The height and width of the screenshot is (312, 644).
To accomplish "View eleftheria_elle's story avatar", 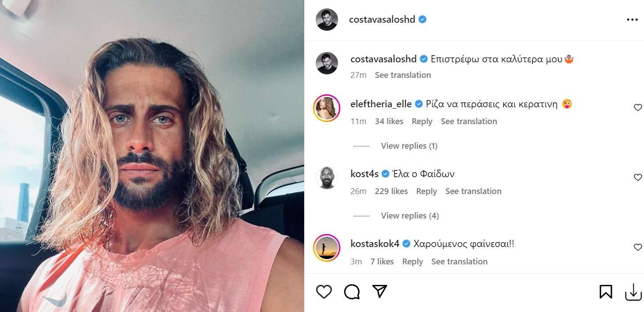I will (x=327, y=108).
